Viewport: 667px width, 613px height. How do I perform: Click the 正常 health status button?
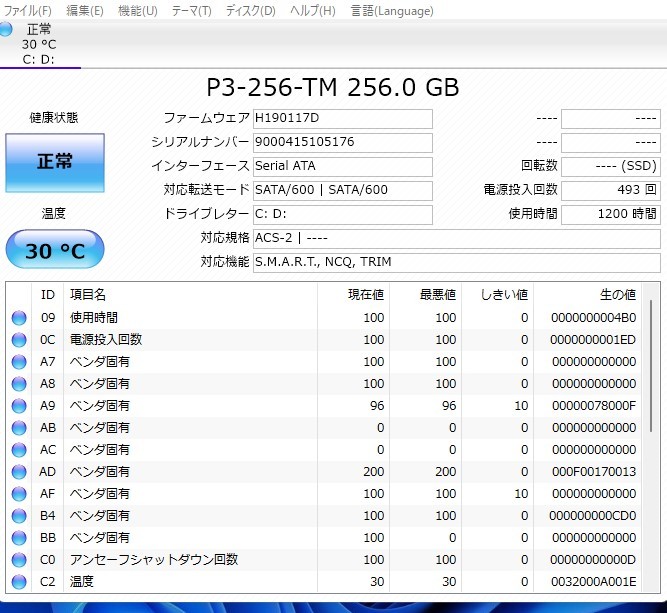coord(54,162)
